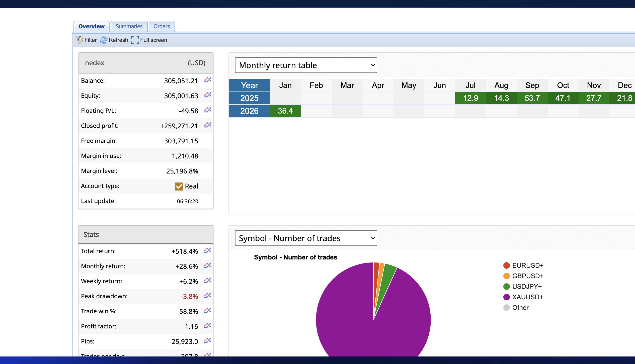Toggle XAUUSD+ legend entry

pos(527,297)
